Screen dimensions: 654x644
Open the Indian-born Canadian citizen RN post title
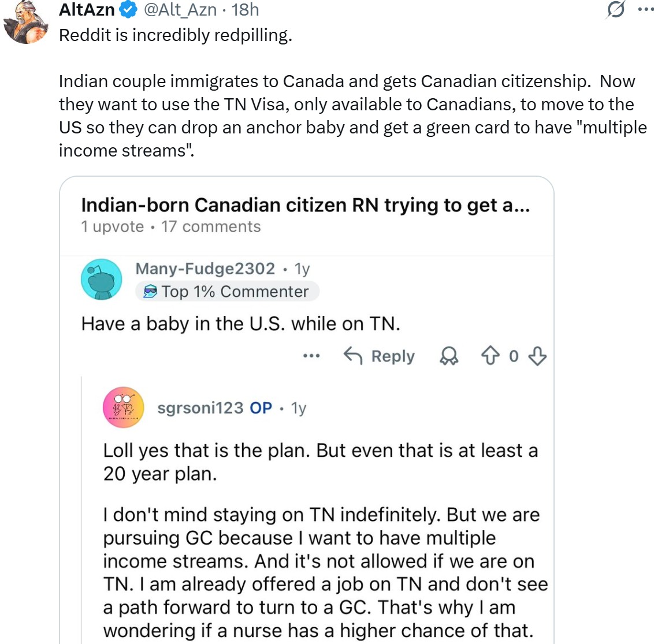(x=305, y=205)
